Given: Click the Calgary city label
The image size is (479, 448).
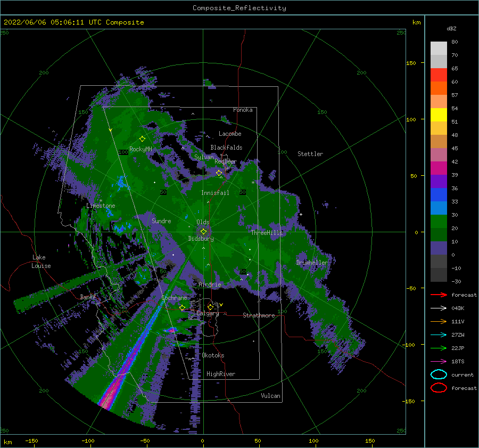Looking at the screenshot, I should click(208, 313).
